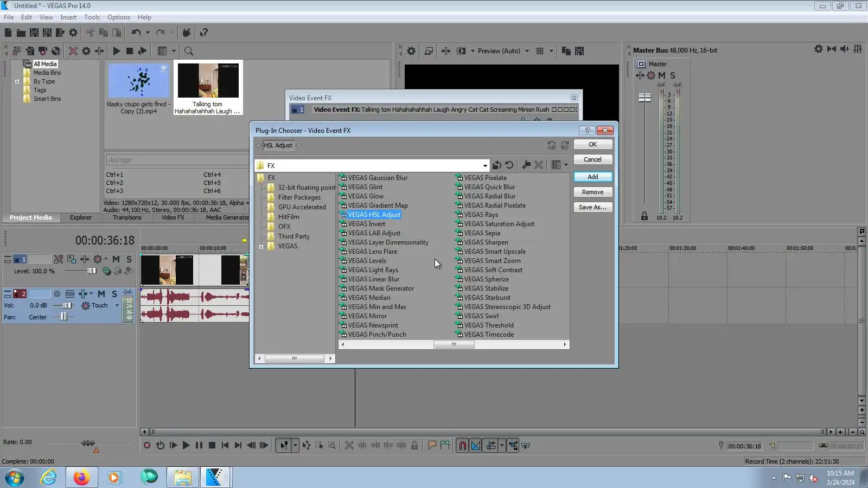Arm audio track 2 for recording
Screen dimensions: 868x488
57,294
